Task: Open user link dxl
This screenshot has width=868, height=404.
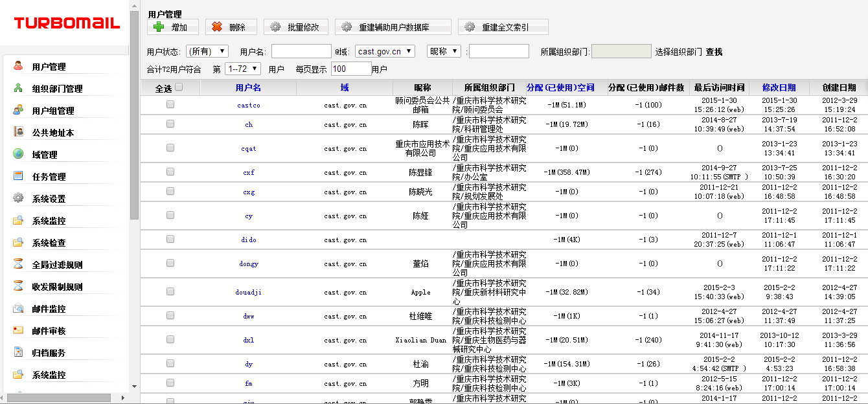Action: [x=249, y=340]
